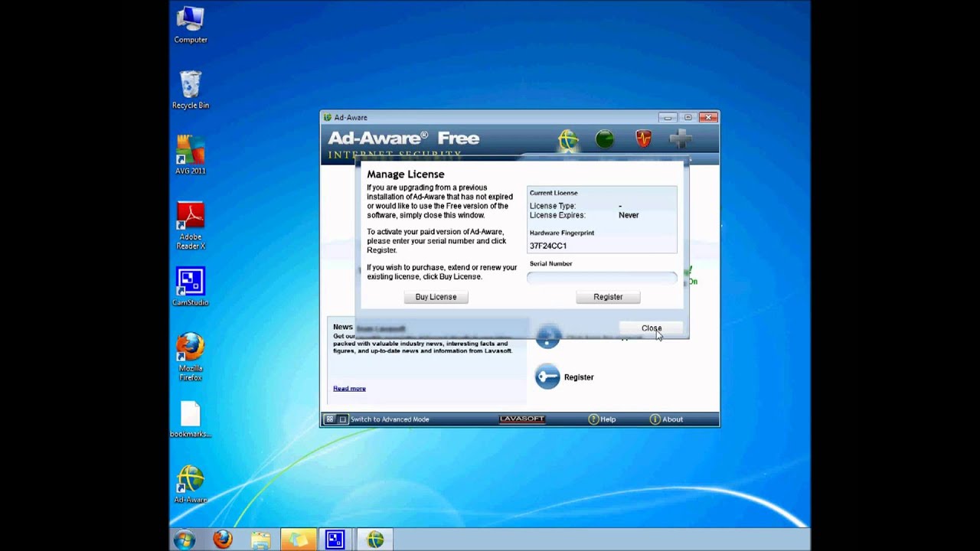Click the 'License Type:' label
Image resolution: width=980 pixels, height=551 pixels.
[x=552, y=207]
